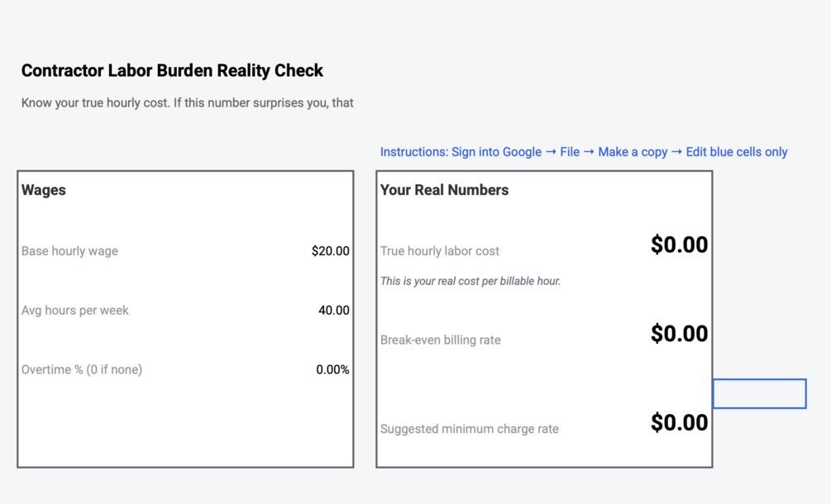Select the Base hourly wage value $20.00
The image size is (831, 504).
[x=330, y=251]
